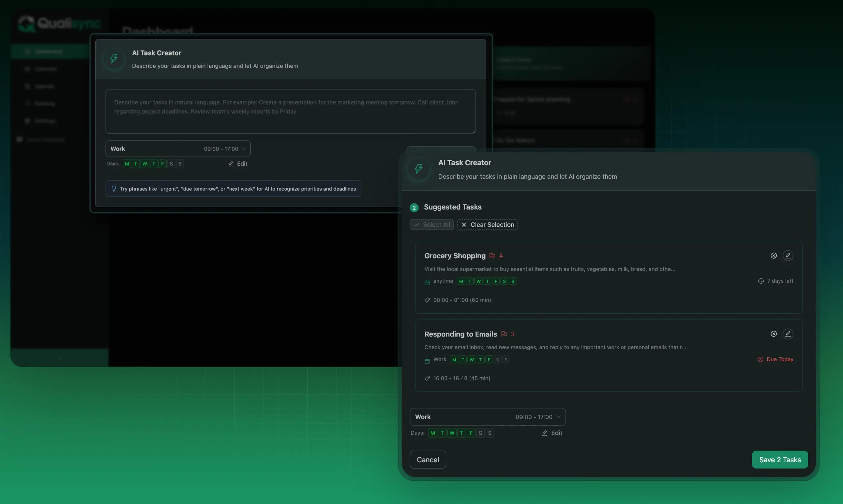Click Edit beside the back window's Days row
The image size is (843, 504).
(x=238, y=164)
